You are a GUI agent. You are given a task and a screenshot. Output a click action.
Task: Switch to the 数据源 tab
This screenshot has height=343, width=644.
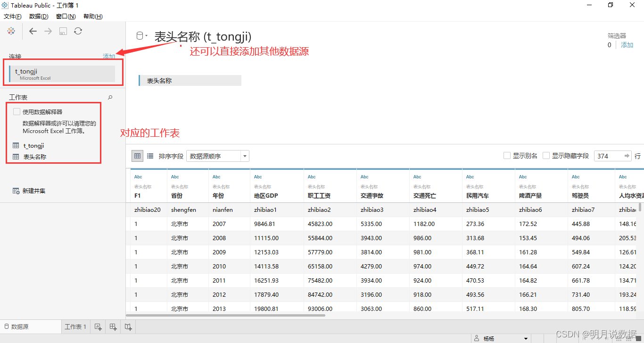[31, 326]
